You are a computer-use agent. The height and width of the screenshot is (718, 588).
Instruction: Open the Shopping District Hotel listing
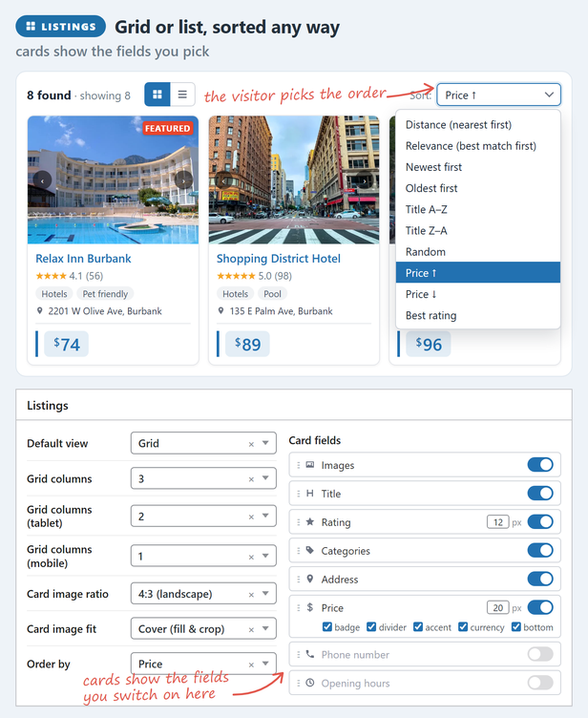tap(279, 258)
